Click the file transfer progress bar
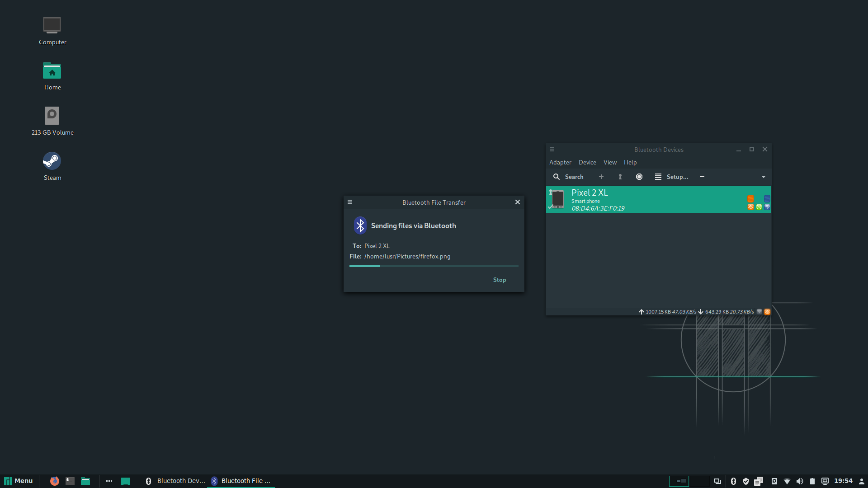Screen dimensions: 868x488 tap(434, 266)
